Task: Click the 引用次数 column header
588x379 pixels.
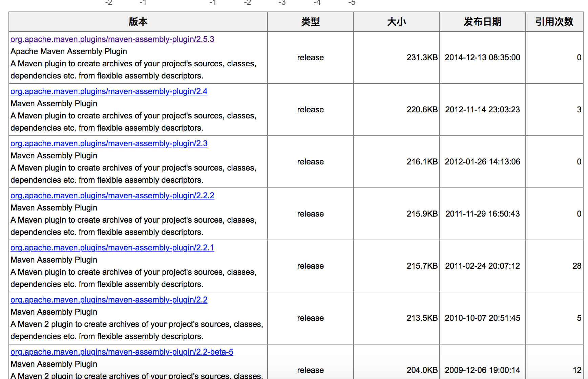Action: pyautogui.click(x=554, y=22)
